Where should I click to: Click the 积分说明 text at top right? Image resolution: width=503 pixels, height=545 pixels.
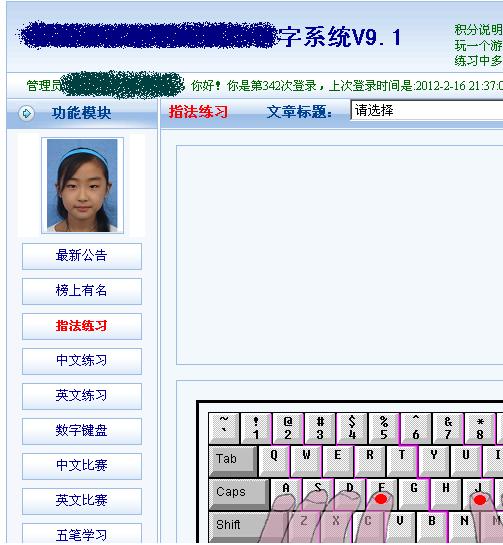tap(478, 30)
